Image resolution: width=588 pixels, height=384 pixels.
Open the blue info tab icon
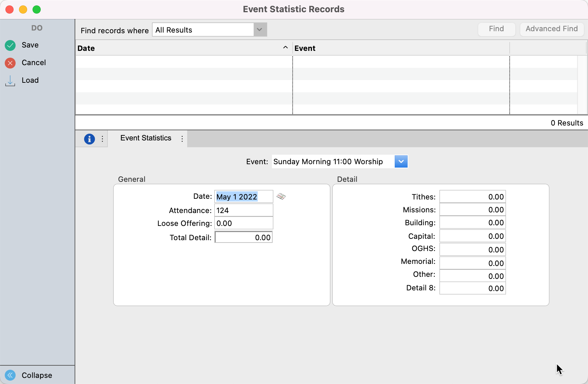click(89, 139)
